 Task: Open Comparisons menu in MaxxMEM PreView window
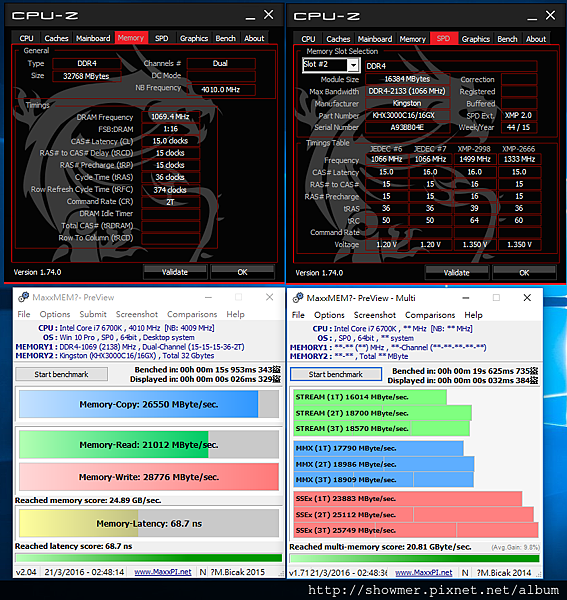192,314
